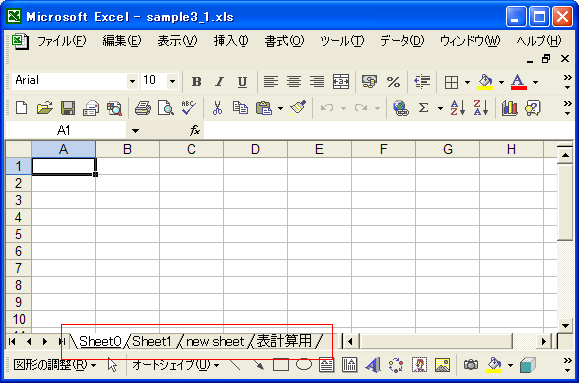The image size is (579, 383).
Task: Open paste options dropdown arrow
Action: (280, 108)
